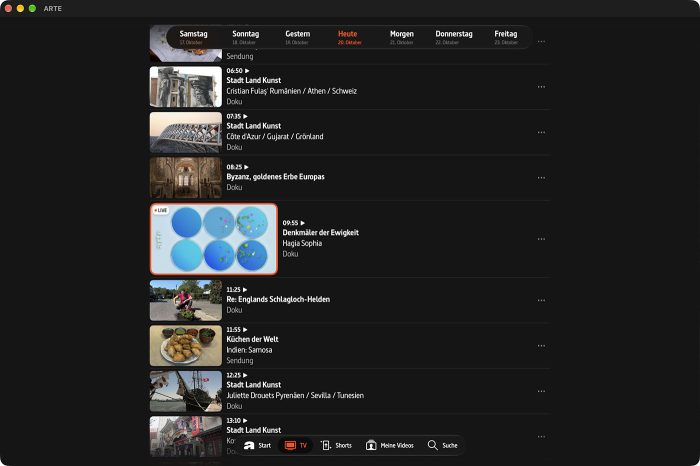Switch to Sonntag in the day selector
Image resolution: width=700 pixels, height=466 pixels.
pyautogui.click(x=245, y=37)
